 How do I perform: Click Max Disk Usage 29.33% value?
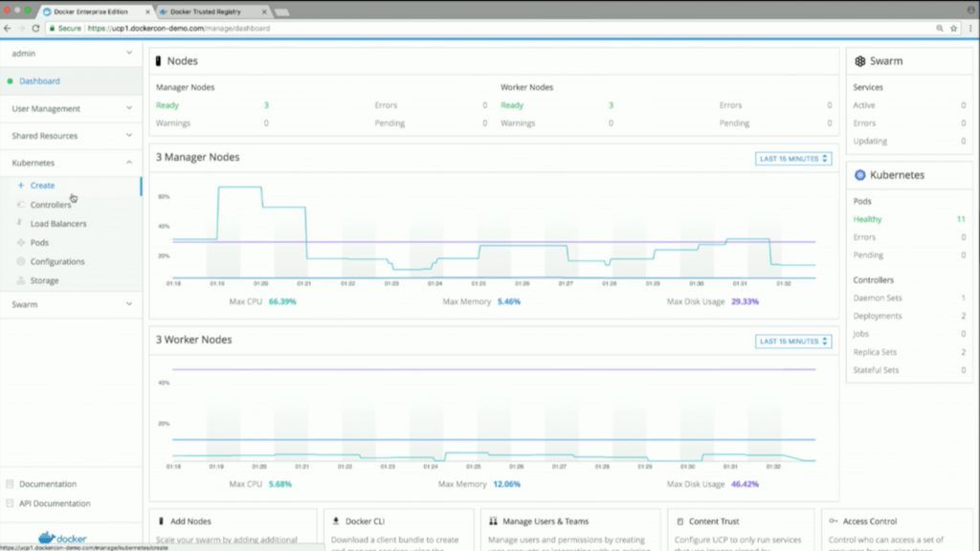(x=745, y=301)
